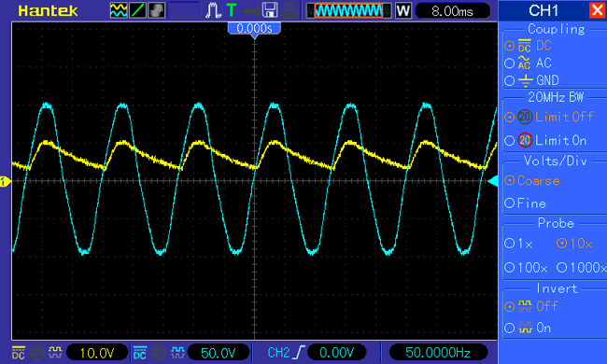Select the 10x probe option
The width and height of the screenshot is (607, 364).
(x=574, y=244)
